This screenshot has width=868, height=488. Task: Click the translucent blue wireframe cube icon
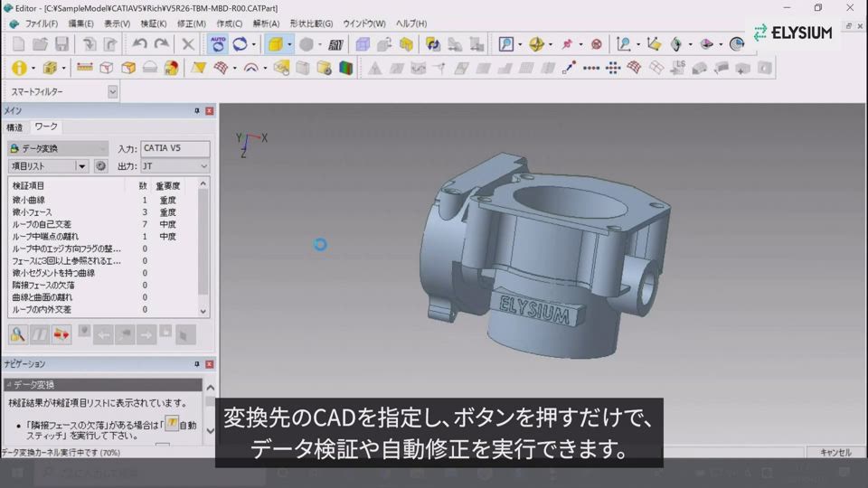(363, 43)
